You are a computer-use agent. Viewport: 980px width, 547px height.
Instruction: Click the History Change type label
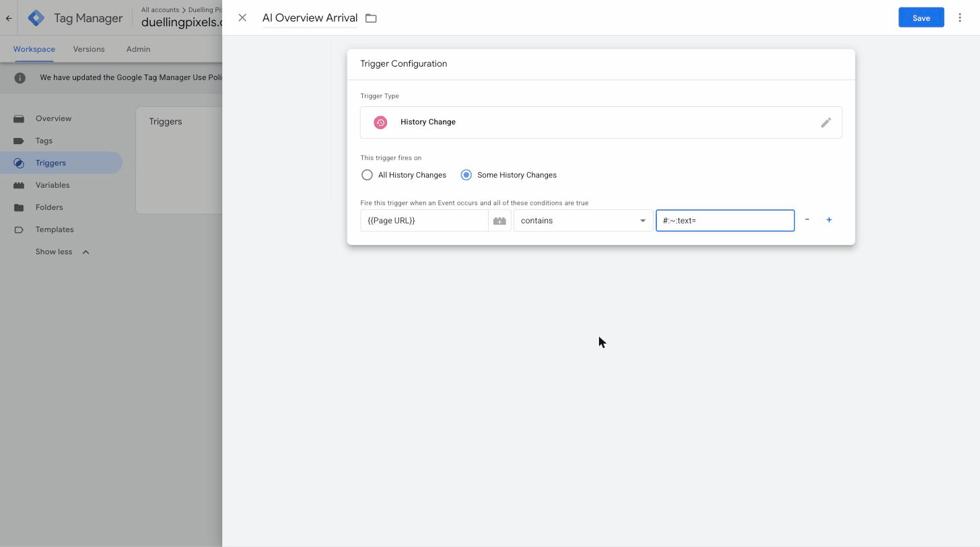tap(428, 122)
